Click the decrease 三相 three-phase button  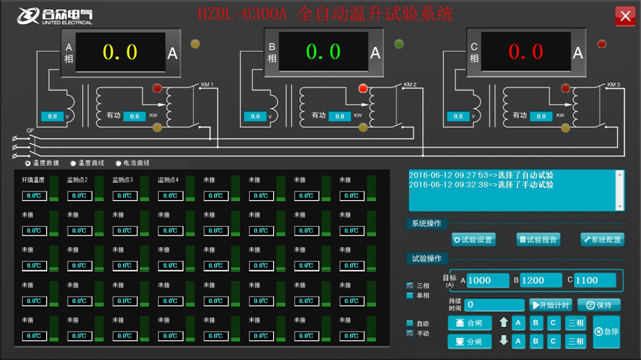[576, 341]
